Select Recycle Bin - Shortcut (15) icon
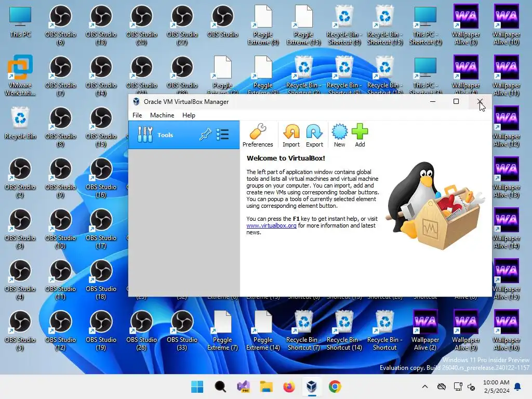Image resolution: width=532 pixels, height=399 pixels. click(x=385, y=25)
